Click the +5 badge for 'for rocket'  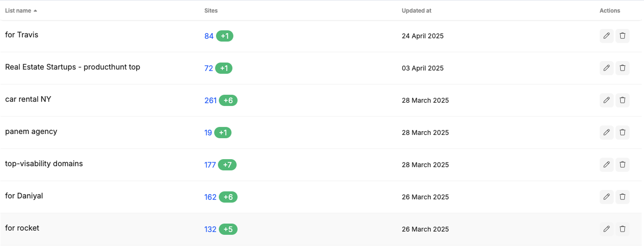[x=228, y=229]
